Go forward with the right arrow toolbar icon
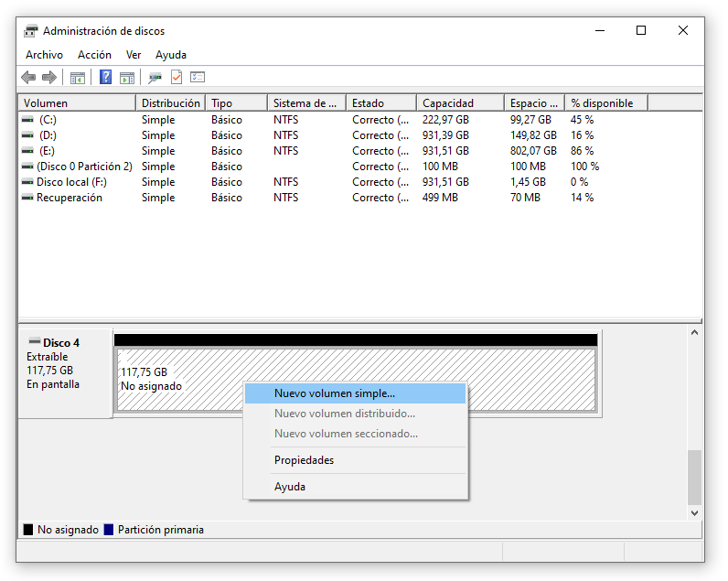The width and height of the screenshot is (728, 581). pos(49,77)
